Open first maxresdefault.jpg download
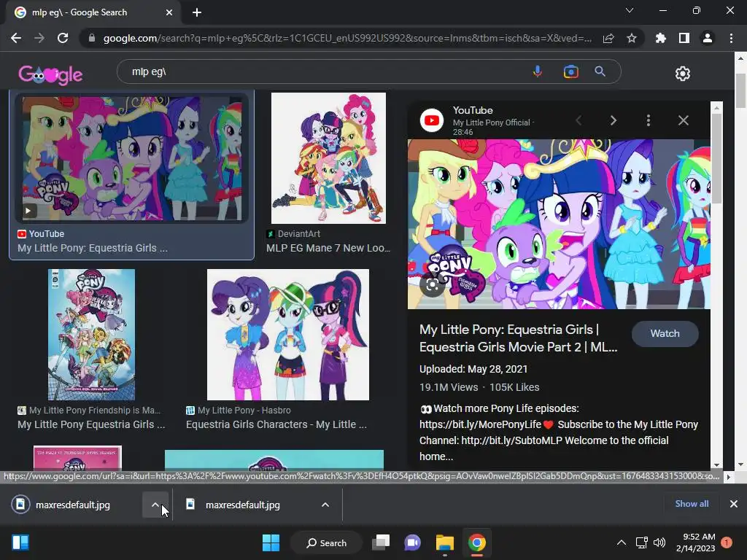The width and height of the screenshot is (747, 560). [x=71, y=505]
